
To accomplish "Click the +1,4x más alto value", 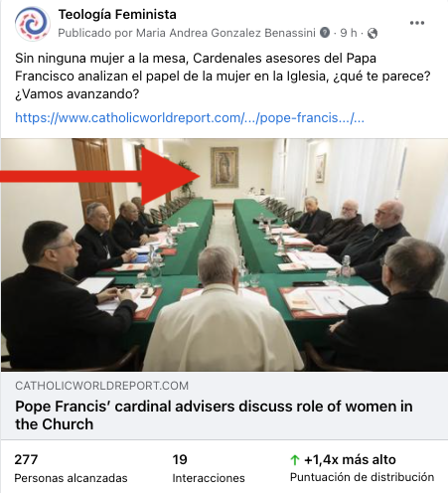I will coord(350,460).
